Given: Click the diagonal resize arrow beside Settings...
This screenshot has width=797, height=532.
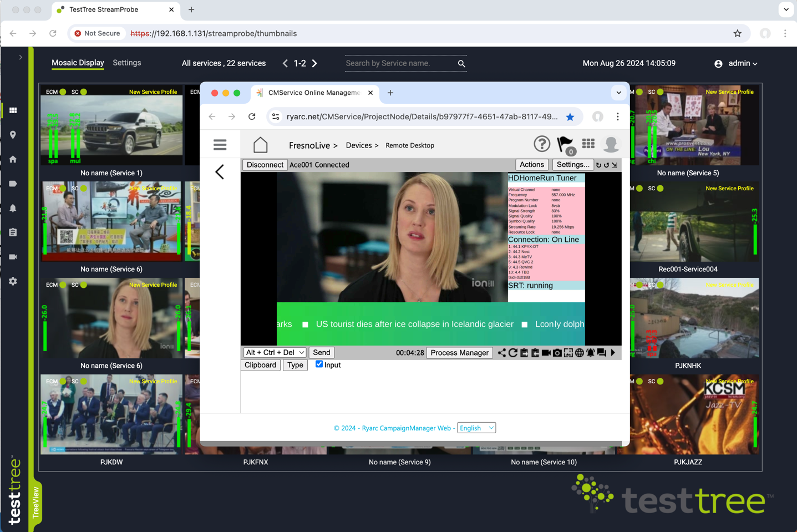Looking at the screenshot, I should [x=615, y=165].
